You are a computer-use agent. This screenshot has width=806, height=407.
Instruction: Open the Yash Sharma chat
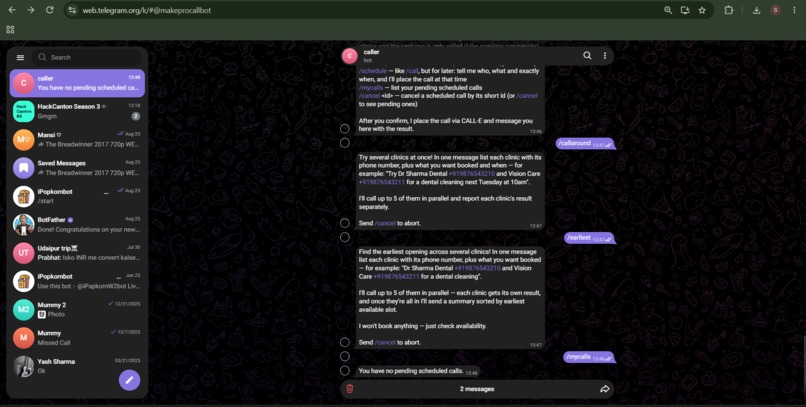coord(77,366)
